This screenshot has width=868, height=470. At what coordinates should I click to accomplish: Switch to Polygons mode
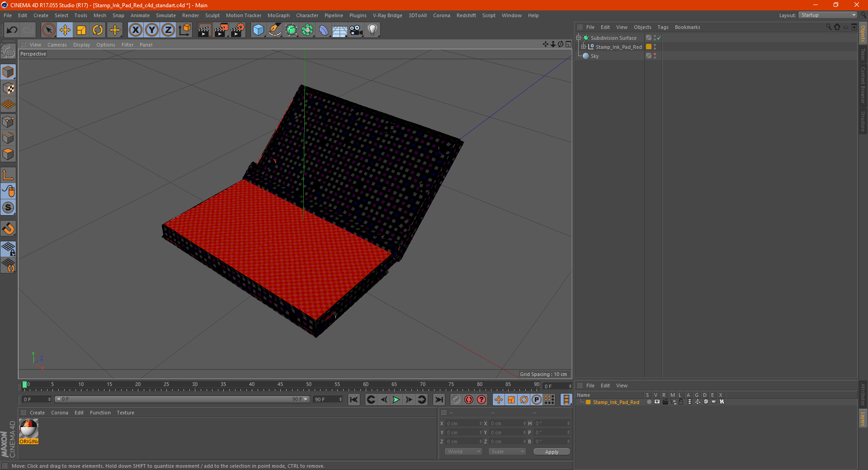coord(8,154)
